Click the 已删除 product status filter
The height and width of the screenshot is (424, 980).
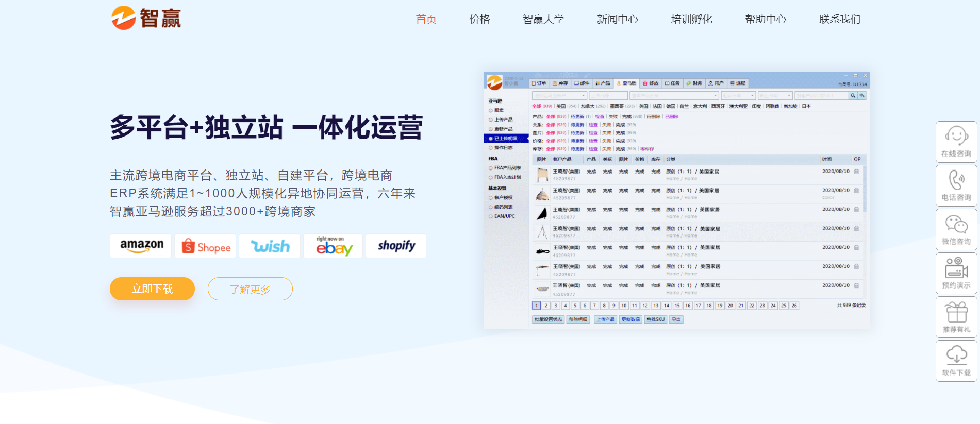point(671,117)
